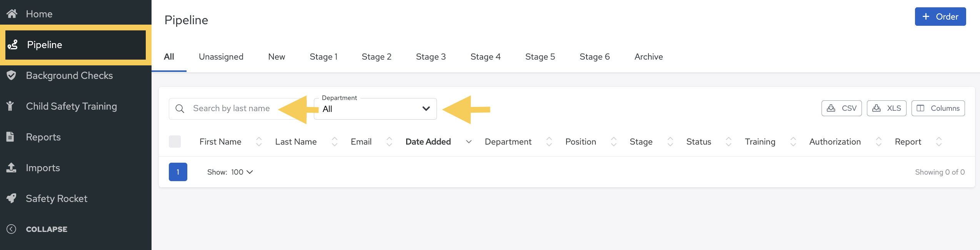This screenshot has width=980, height=250.
Task: Click the Collapse circled arrow icon
Action: pos(12,229)
